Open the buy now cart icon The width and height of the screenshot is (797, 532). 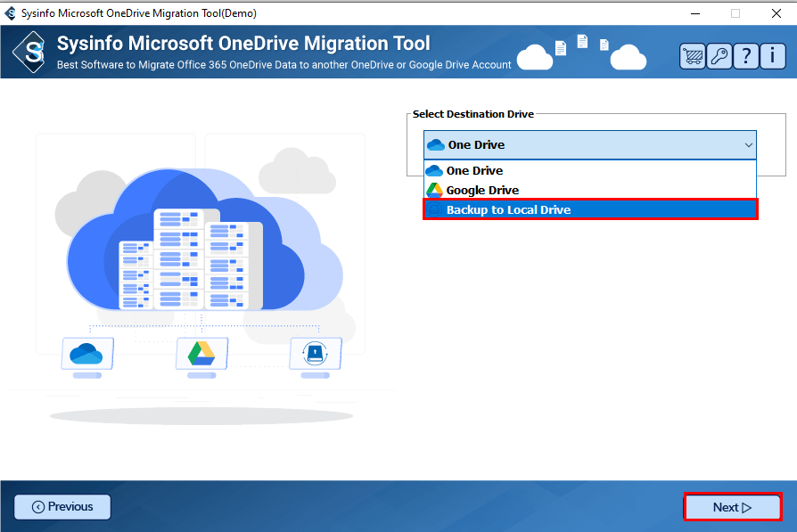coord(693,56)
